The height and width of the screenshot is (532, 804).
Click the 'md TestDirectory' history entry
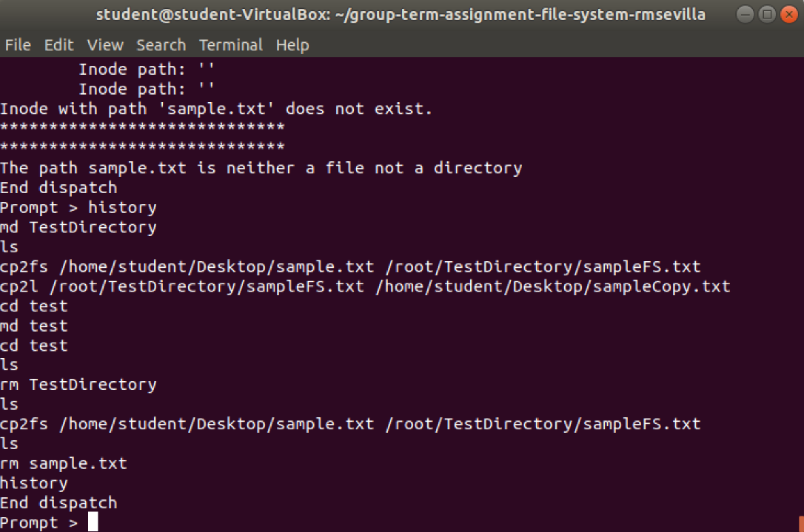click(x=78, y=227)
